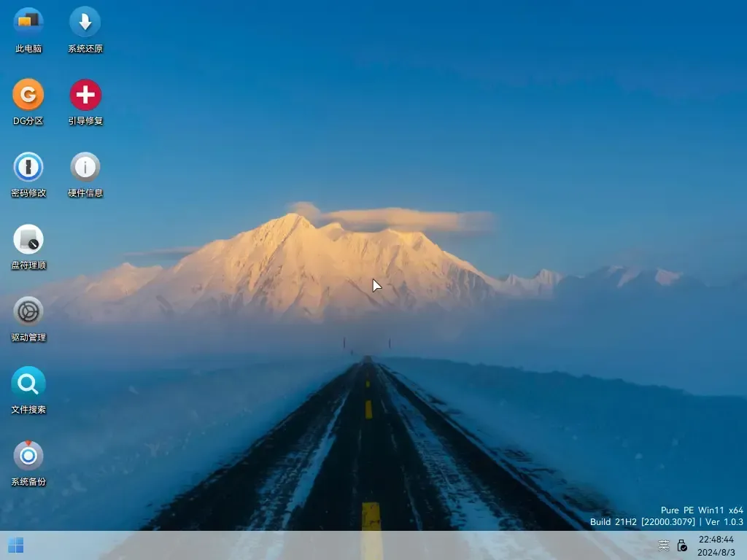
Task: Open the clock showing 22:48:44
Action: (x=717, y=540)
